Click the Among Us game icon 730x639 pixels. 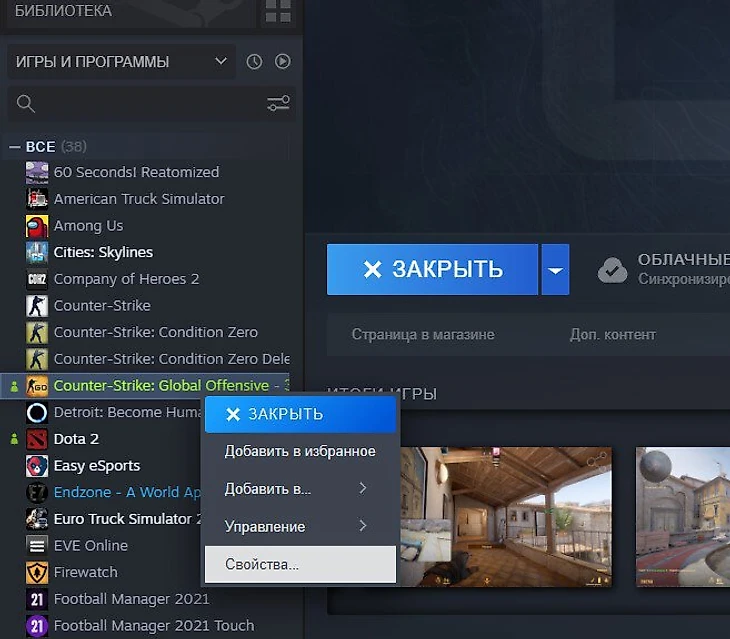(37, 225)
